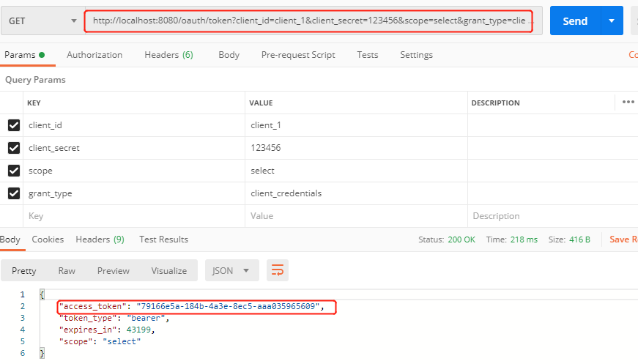
Task: Uncheck the grant_type parameter checkbox
Action: (14, 193)
